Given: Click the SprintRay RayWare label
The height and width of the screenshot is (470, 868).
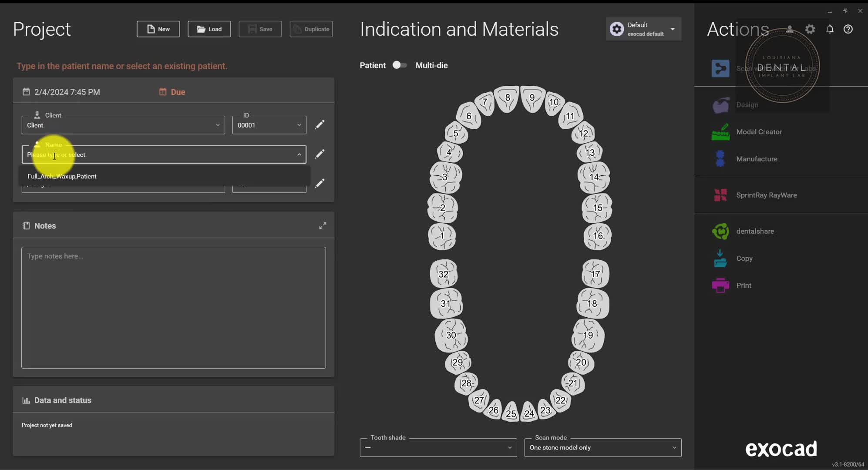Looking at the screenshot, I should point(767,195).
